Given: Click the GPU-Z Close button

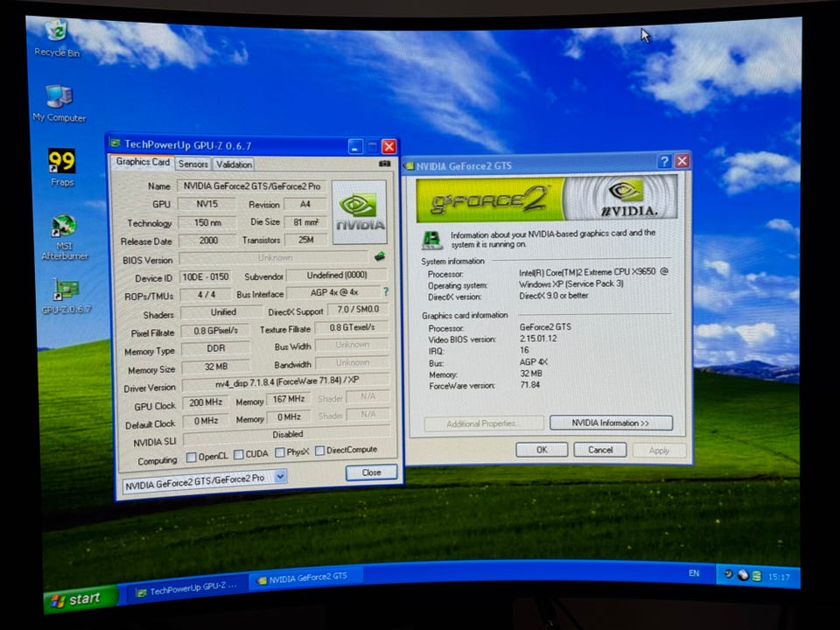Looking at the screenshot, I should coord(371,472).
